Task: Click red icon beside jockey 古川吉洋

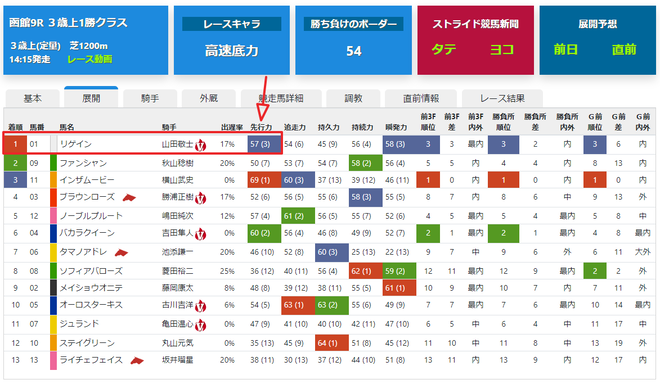Action: click(200, 306)
